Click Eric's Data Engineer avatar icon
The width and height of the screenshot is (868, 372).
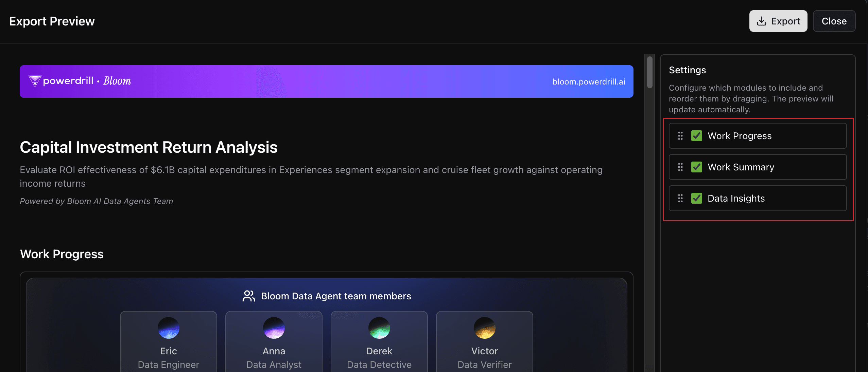pos(168,328)
